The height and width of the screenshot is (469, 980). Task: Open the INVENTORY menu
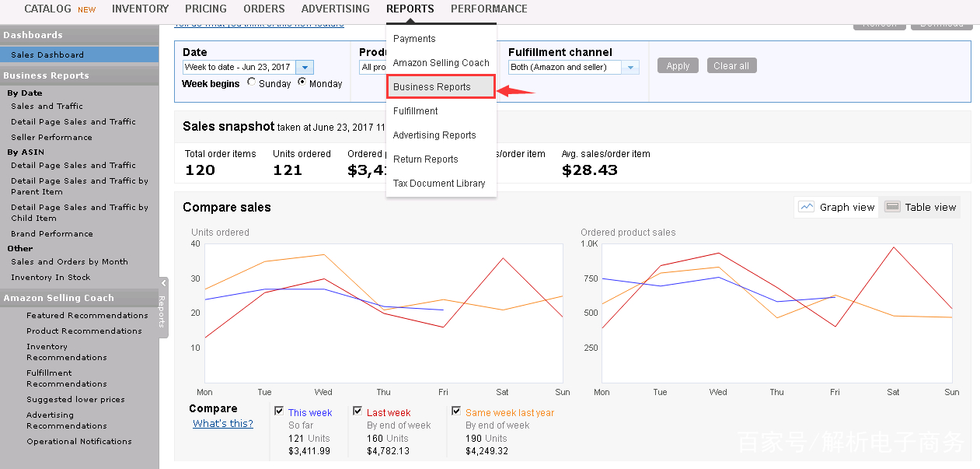(140, 9)
